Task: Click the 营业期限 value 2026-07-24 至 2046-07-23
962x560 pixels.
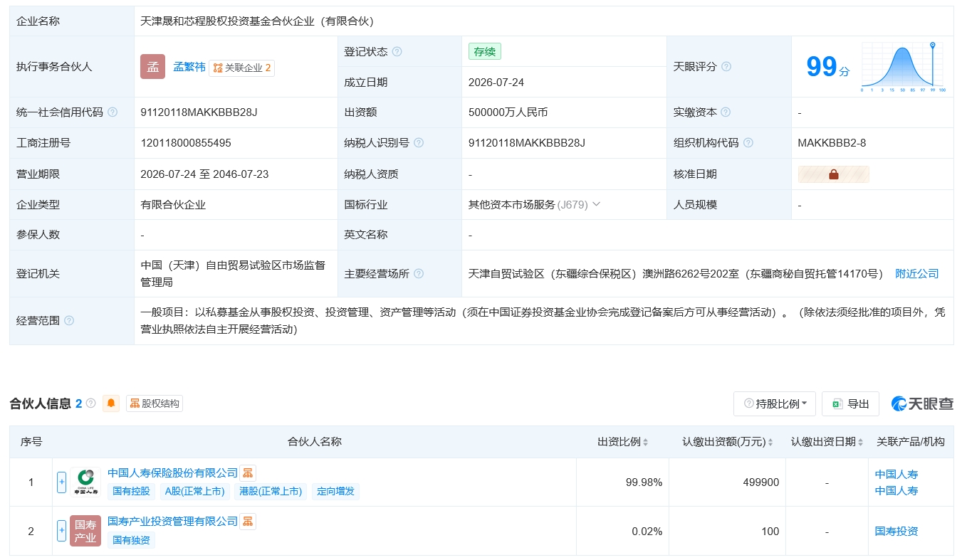Action: [x=205, y=174]
